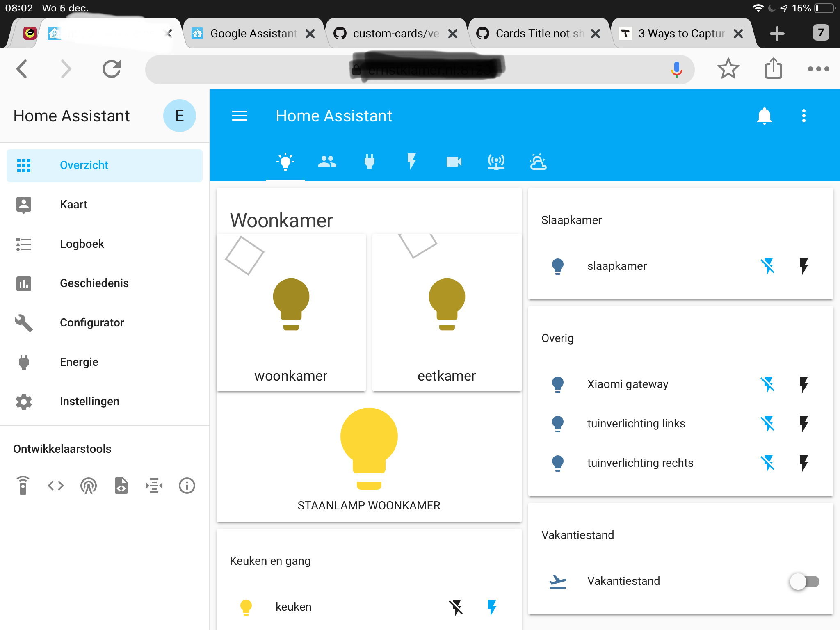Screen dimensions: 840x630
Task: Open the MQTT developer tool icon
Action: (x=154, y=486)
